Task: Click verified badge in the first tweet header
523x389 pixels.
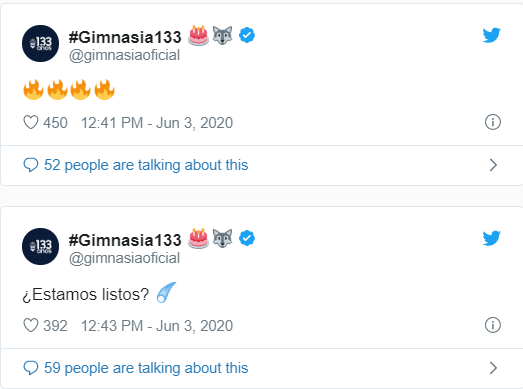Action: tap(247, 35)
